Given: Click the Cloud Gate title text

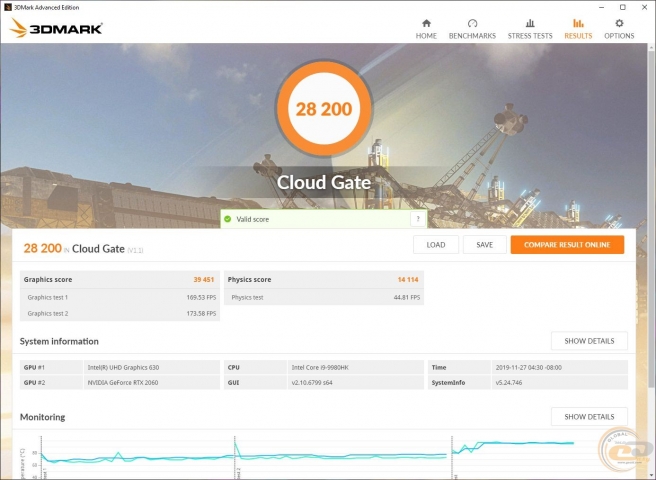Looking at the screenshot, I should point(324,182).
